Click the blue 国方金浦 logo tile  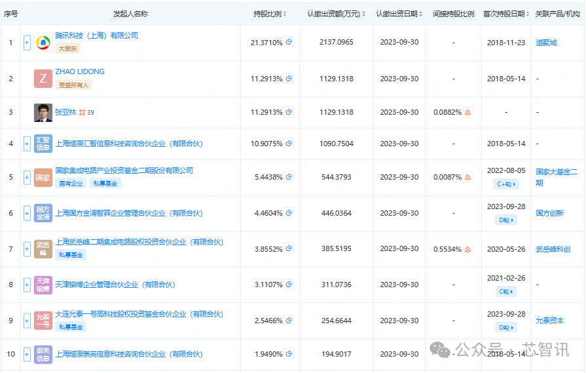point(43,213)
